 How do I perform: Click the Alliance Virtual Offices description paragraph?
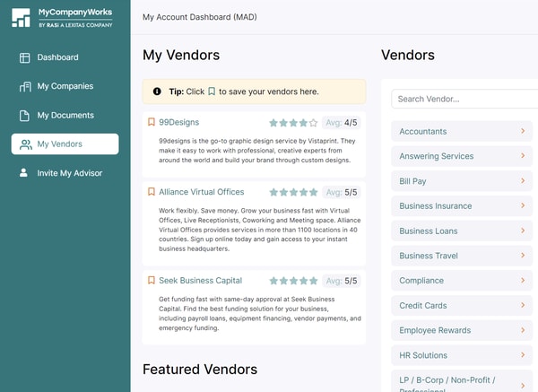point(260,230)
